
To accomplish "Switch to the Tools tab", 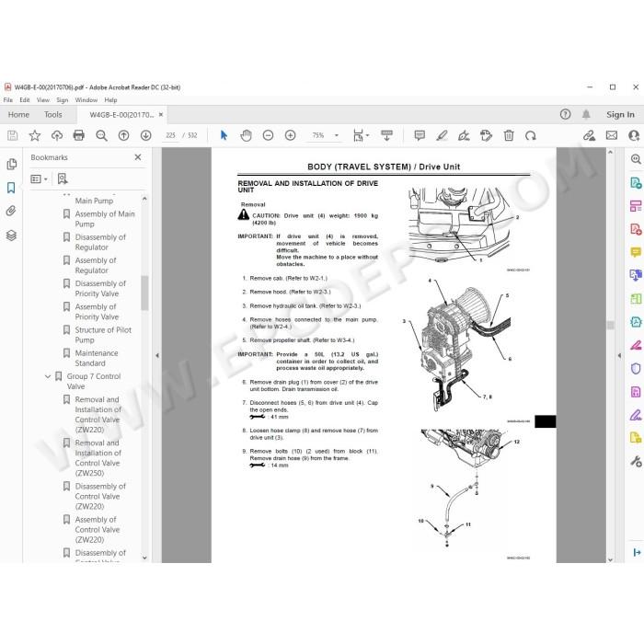I will point(53,115).
